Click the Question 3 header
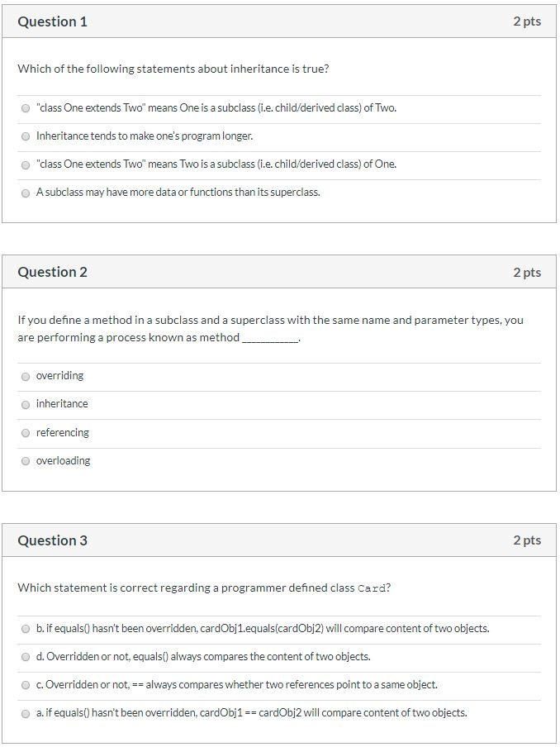Image resolution: width=560 pixels, height=747 pixels. (x=52, y=540)
